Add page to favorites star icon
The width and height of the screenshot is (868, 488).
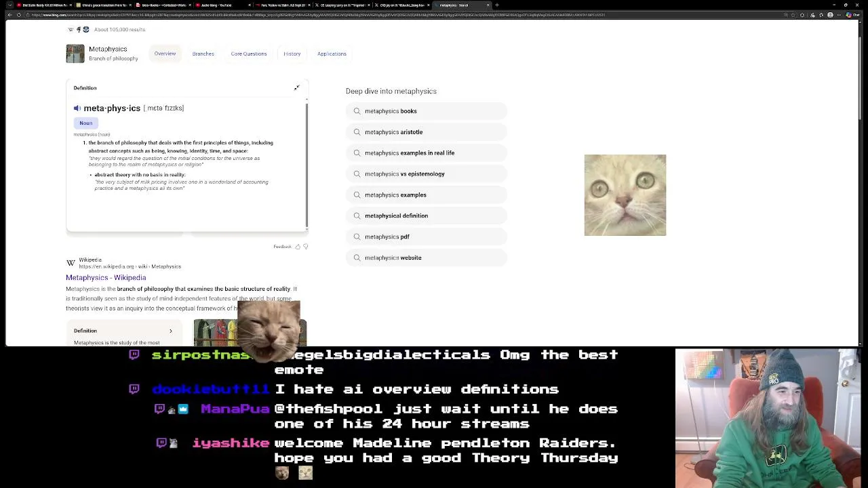794,14
